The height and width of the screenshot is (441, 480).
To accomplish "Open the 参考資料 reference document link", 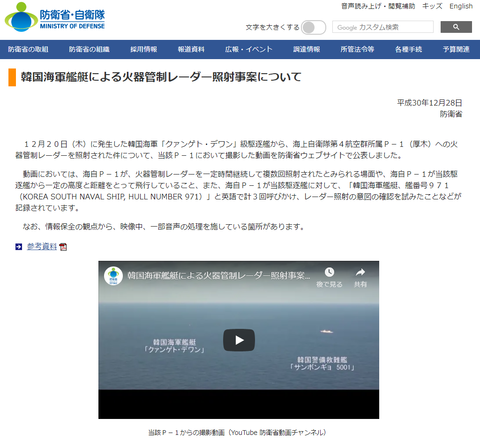I will (x=42, y=246).
